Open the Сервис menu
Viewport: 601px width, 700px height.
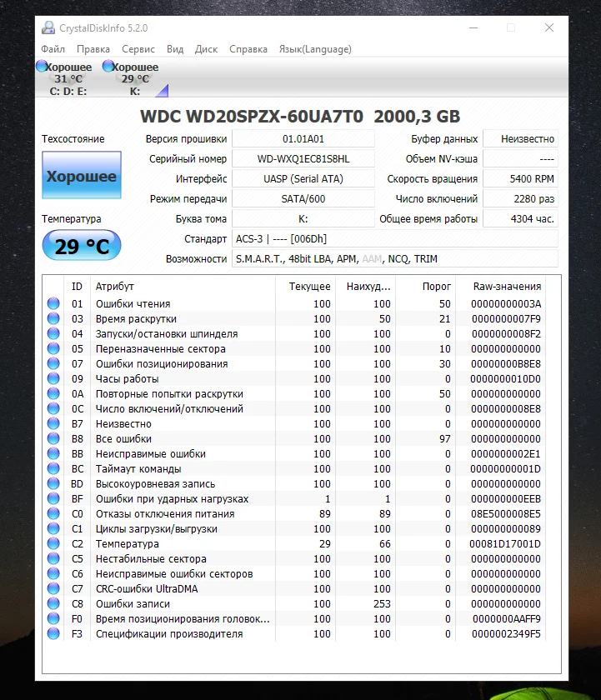(x=138, y=49)
